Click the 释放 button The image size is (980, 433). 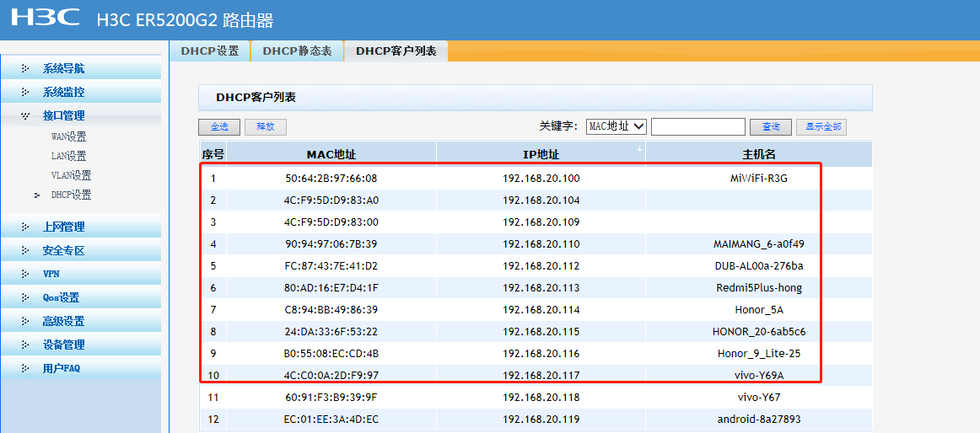coord(266,126)
